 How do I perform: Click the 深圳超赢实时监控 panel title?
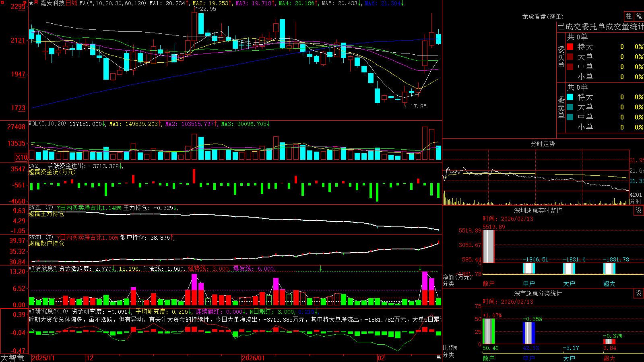click(x=538, y=210)
